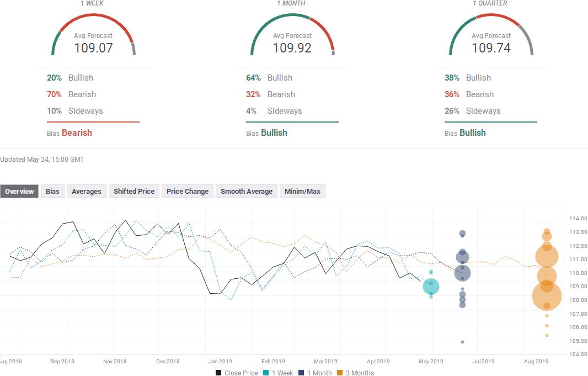The height and width of the screenshot is (376, 588).
Task: Click the orange 3 Months legend swatch
Action: tap(339, 373)
